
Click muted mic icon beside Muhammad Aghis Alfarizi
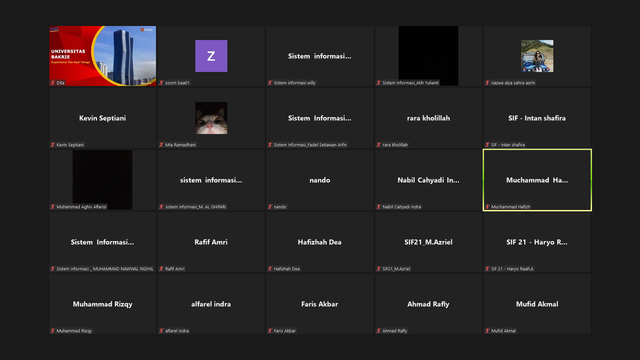click(x=53, y=207)
